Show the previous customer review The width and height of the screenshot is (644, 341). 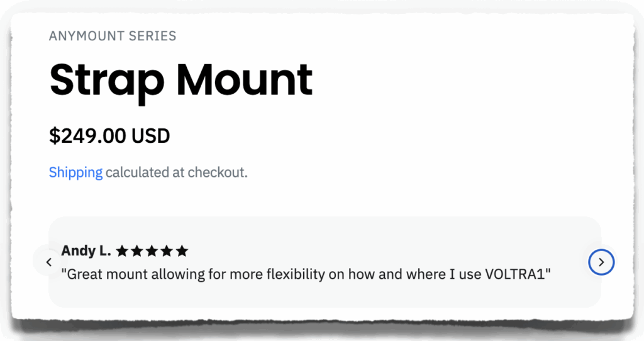pos(49,262)
